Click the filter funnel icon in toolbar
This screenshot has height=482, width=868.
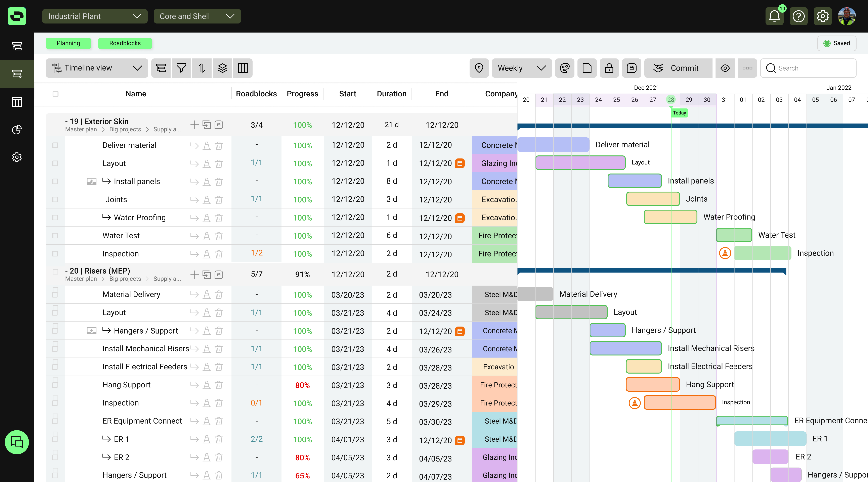(181, 68)
